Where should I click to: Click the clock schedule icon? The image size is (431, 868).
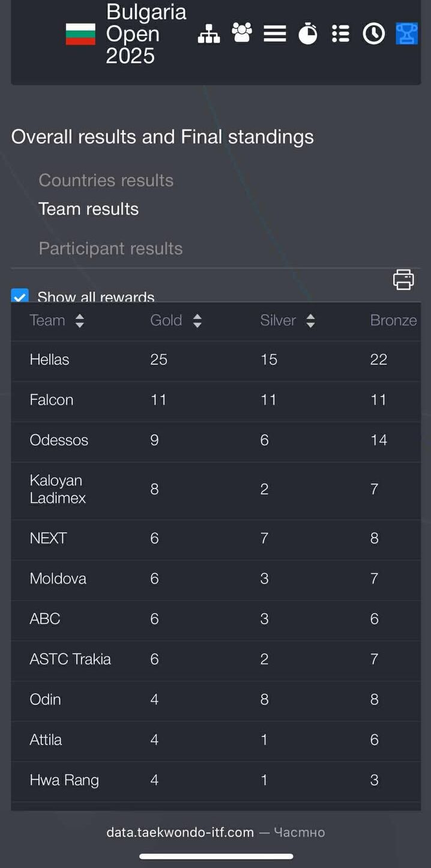pyautogui.click(x=373, y=34)
